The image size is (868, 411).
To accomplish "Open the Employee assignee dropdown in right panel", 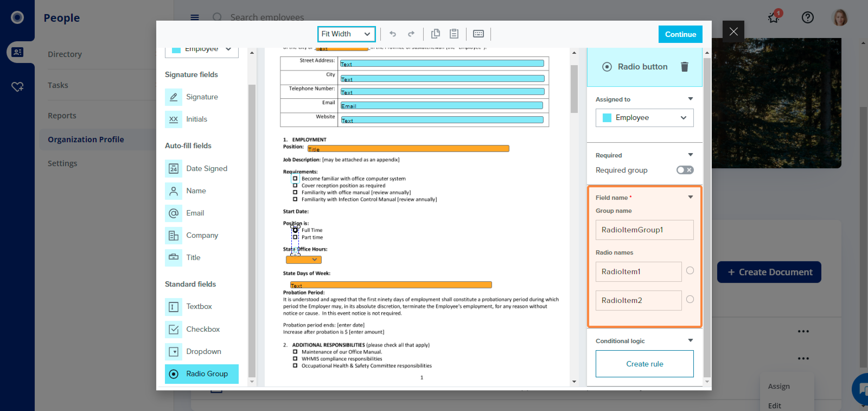I will (644, 117).
